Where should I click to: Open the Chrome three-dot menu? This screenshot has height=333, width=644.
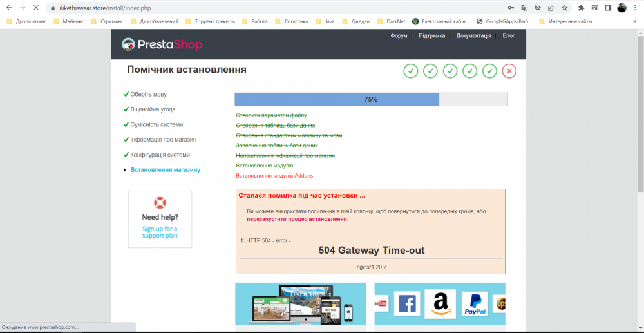point(636,8)
